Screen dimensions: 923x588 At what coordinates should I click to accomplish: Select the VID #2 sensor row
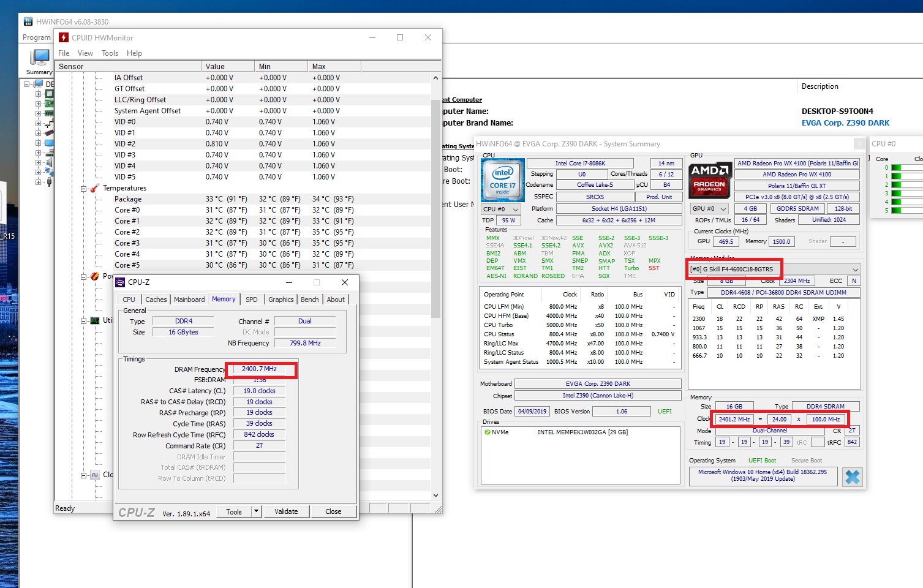243,144
